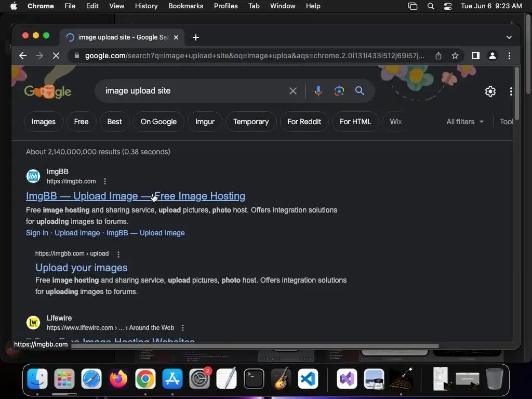Open ImgBB 'Sign in' sitelink
This screenshot has height=399, width=532.
tap(37, 233)
